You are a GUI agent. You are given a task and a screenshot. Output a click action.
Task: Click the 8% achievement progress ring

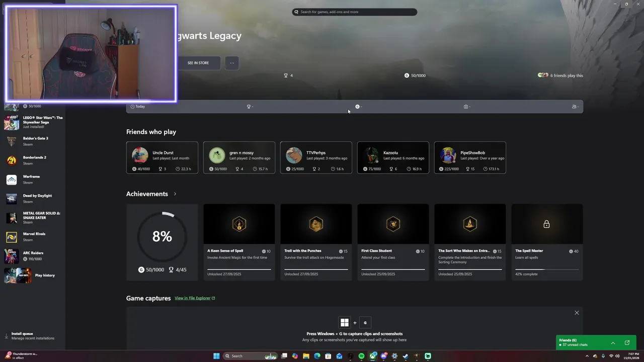pos(162,236)
